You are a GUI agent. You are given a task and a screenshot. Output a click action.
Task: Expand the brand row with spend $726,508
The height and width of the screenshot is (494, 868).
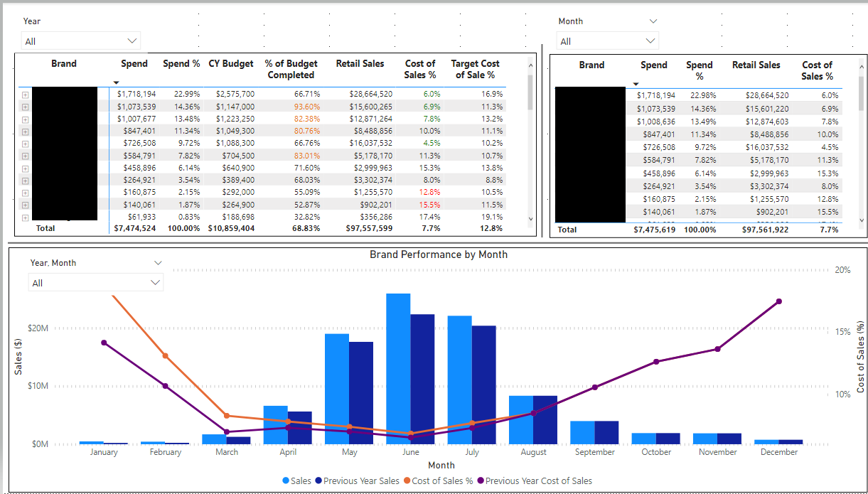[25, 144]
